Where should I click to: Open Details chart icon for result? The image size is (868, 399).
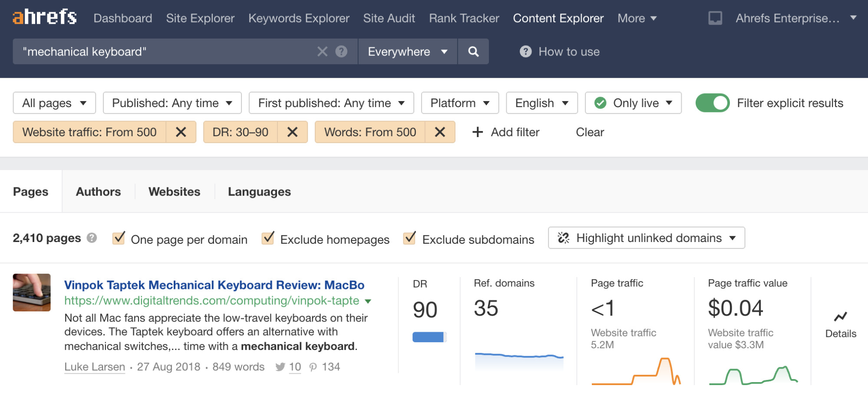pyautogui.click(x=840, y=317)
